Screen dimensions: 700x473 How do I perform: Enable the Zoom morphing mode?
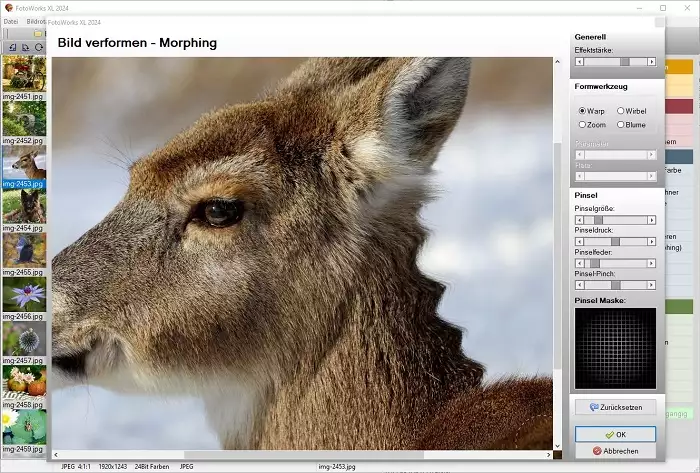[583, 125]
